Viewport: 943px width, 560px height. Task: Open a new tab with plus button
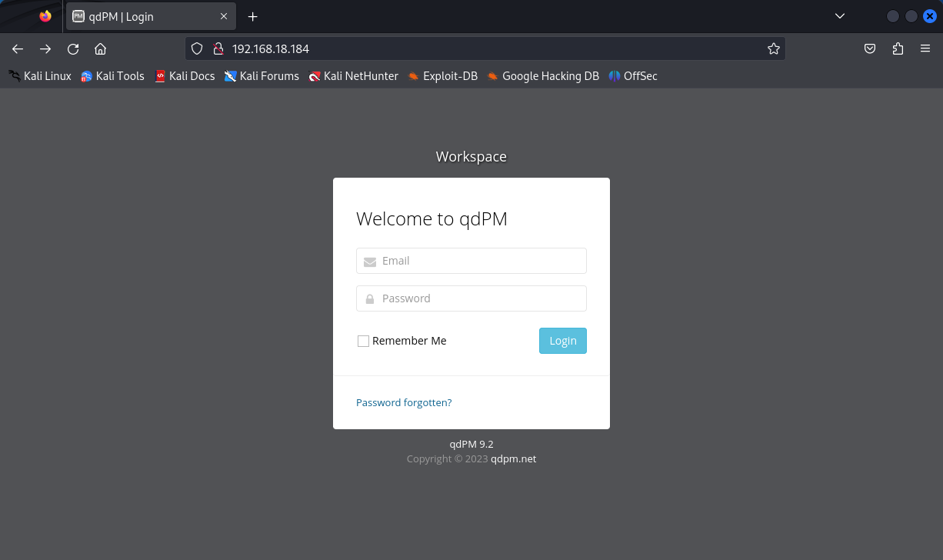pos(252,16)
